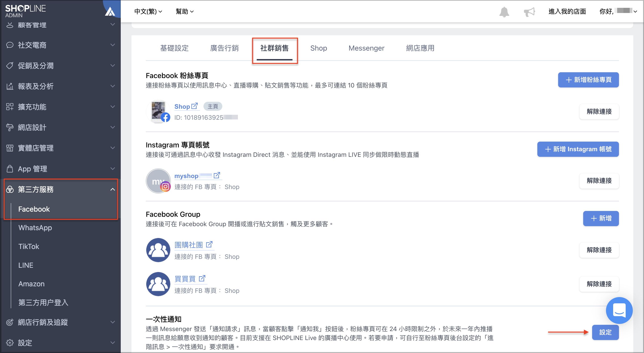This screenshot has height=353, width=644.
Task: Click the Shop Facebook page thumbnail
Action: point(158,112)
